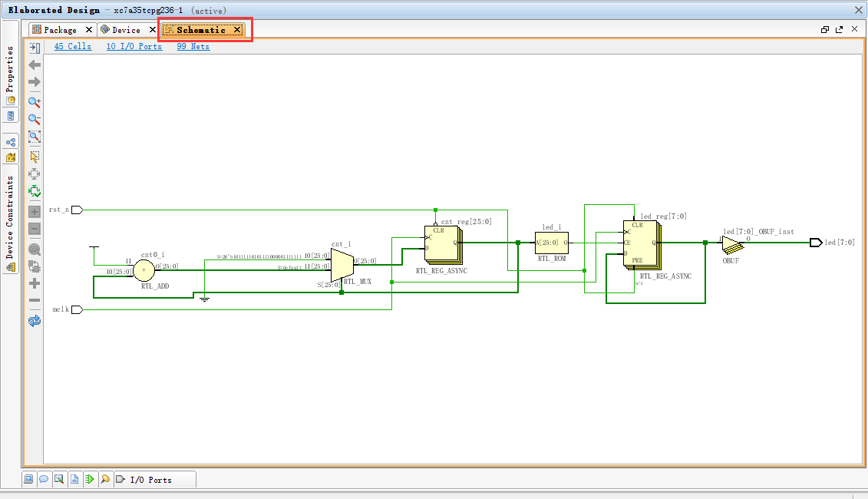Click the auto-fit selection icon
Viewport: 868px width, 499px height.
(35, 174)
